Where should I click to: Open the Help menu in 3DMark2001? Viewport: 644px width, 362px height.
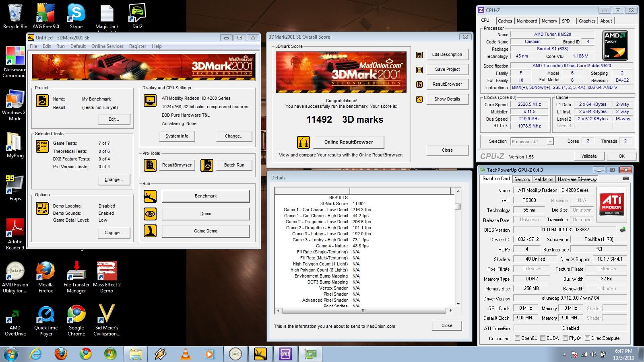[157, 46]
